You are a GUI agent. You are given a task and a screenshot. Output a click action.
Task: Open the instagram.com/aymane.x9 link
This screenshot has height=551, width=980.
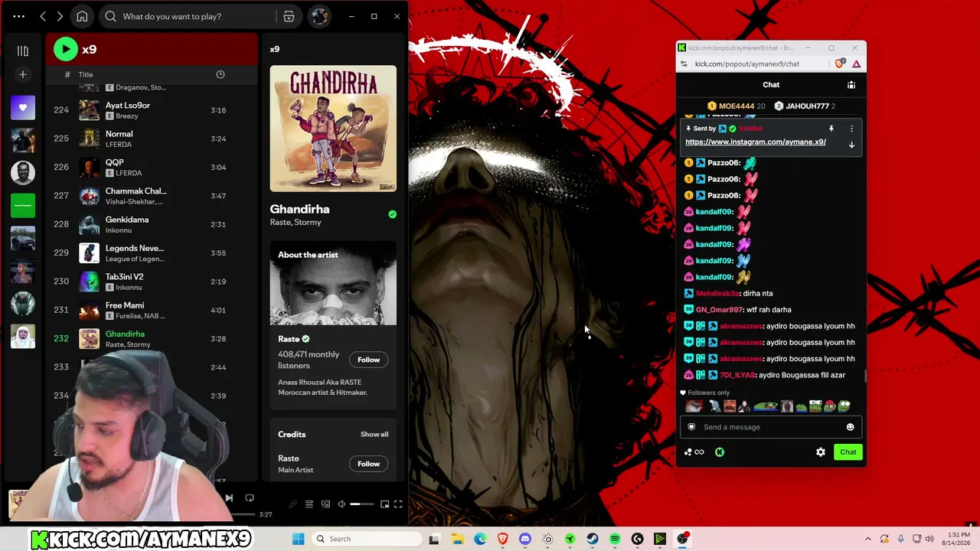[x=756, y=142]
